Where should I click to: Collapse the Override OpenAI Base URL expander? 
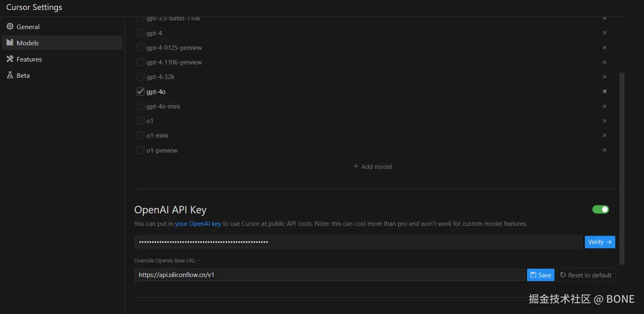(167, 261)
